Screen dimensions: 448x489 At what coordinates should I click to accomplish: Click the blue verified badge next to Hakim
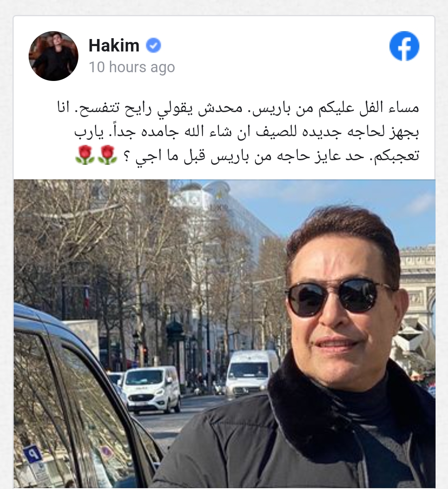click(x=153, y=46)
